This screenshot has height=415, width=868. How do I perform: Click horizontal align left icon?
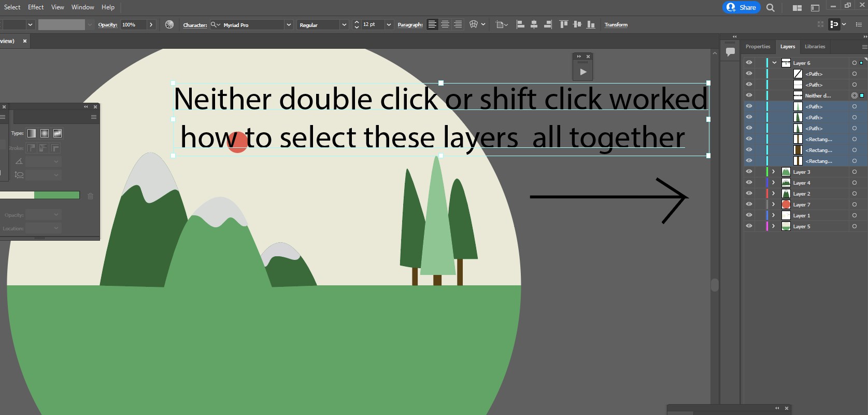pyautogui.click(x=521, y=24)
